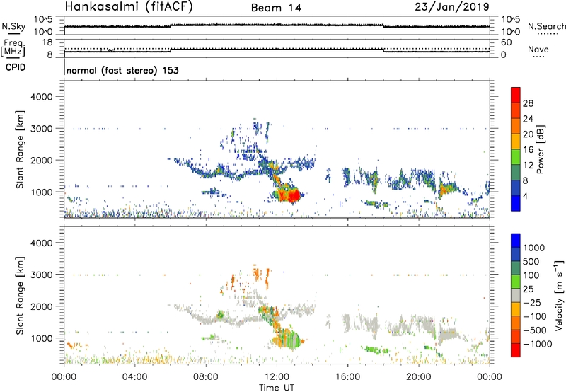Screen dimensions: 566x392
Task: Click the "Velocity [m s⁻¹]" colorbar title
Action: point(559,295)
